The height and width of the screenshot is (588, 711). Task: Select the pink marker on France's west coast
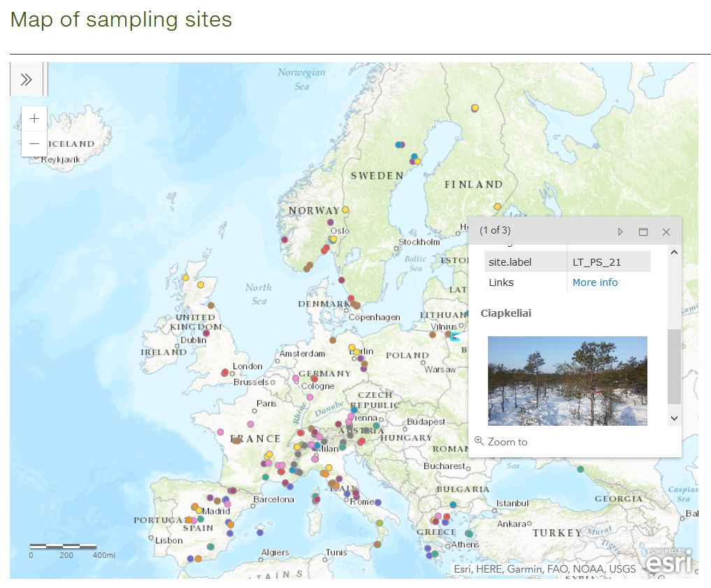pyautogui.click(x=220, y=432)
